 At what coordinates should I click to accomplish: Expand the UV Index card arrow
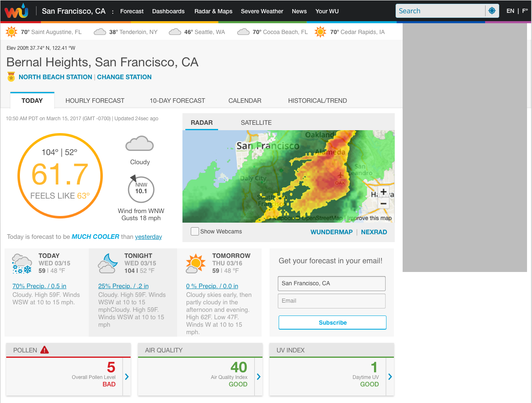[390, 376]
